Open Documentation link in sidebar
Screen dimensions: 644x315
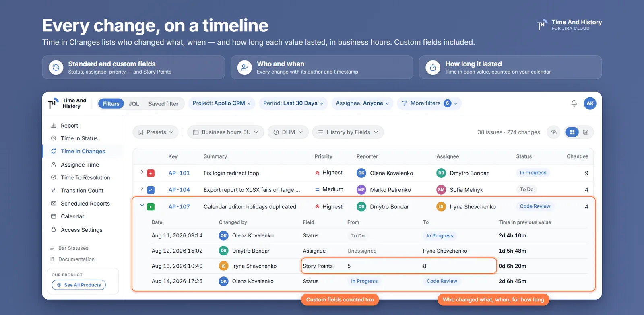(x=76, y=259)
